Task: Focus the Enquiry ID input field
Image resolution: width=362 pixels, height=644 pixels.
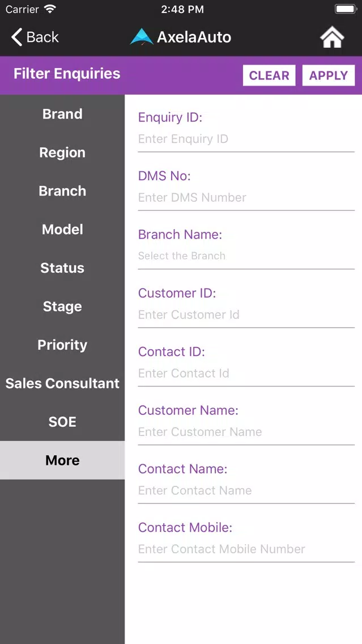Action: (x=246, y=139)
